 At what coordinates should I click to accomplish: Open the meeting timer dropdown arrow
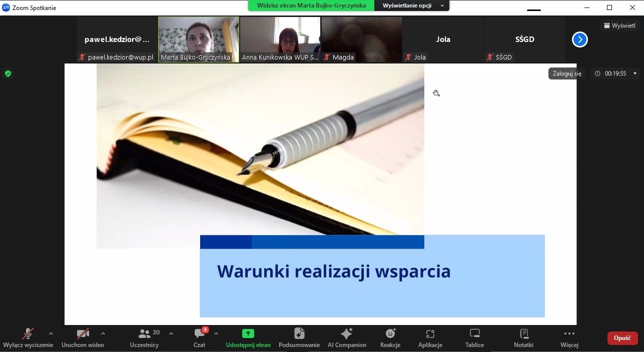[635, 73]
